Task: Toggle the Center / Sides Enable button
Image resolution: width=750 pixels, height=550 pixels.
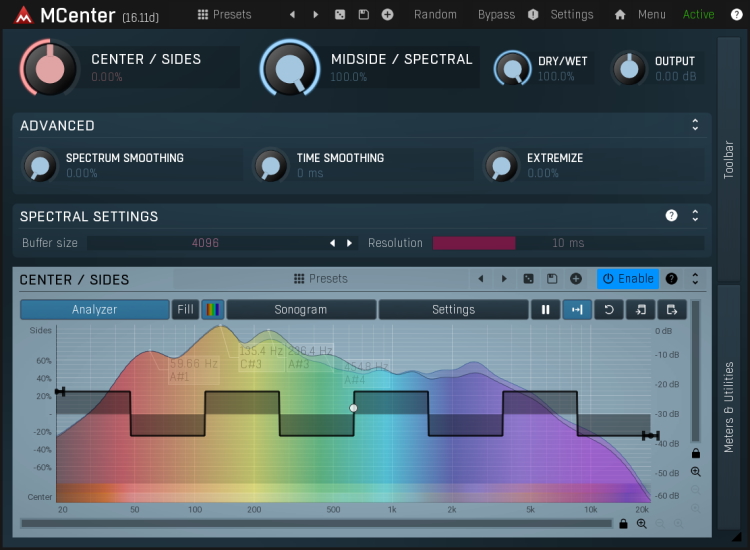Action: coord(628,279)
